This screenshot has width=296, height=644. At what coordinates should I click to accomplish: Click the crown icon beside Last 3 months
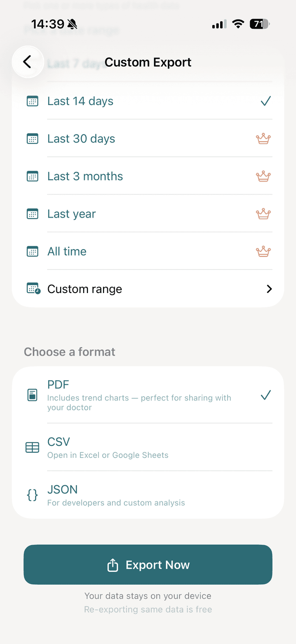click(x=263, y=176)
